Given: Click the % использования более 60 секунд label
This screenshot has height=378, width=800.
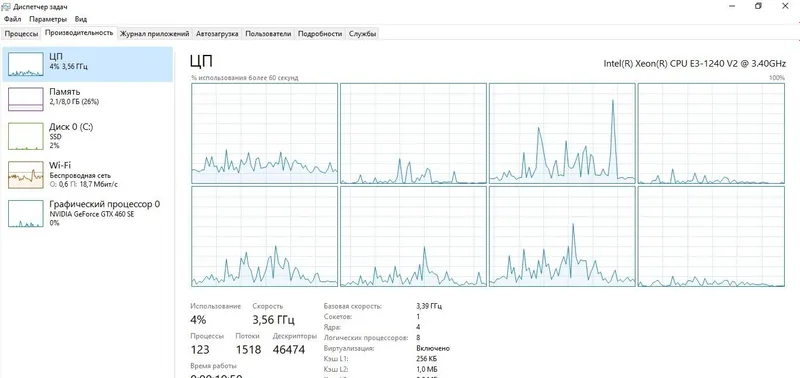Looking at the screenshot, I should (245, 78).
